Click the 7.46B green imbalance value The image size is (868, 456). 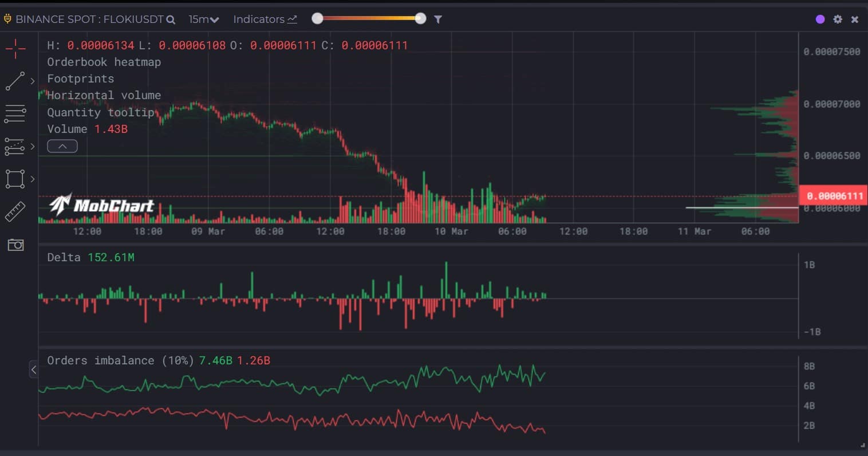pyautogui.click(x=215, y=361)
